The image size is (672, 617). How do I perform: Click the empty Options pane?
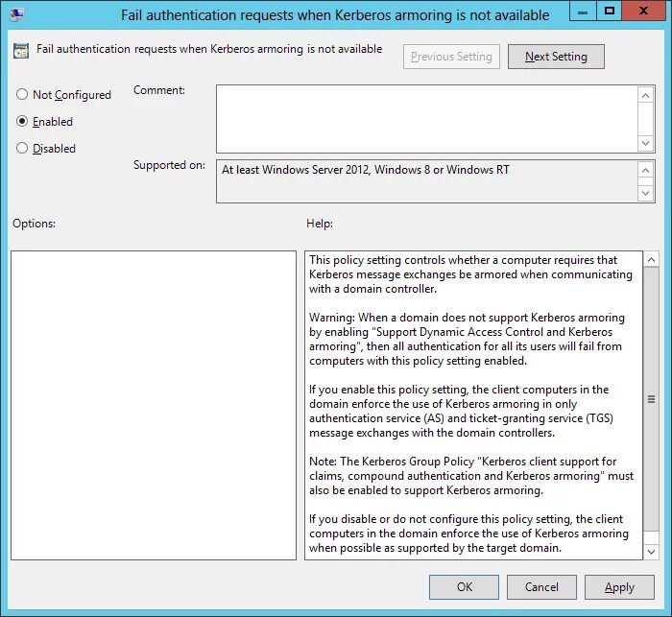pos(154,405)
